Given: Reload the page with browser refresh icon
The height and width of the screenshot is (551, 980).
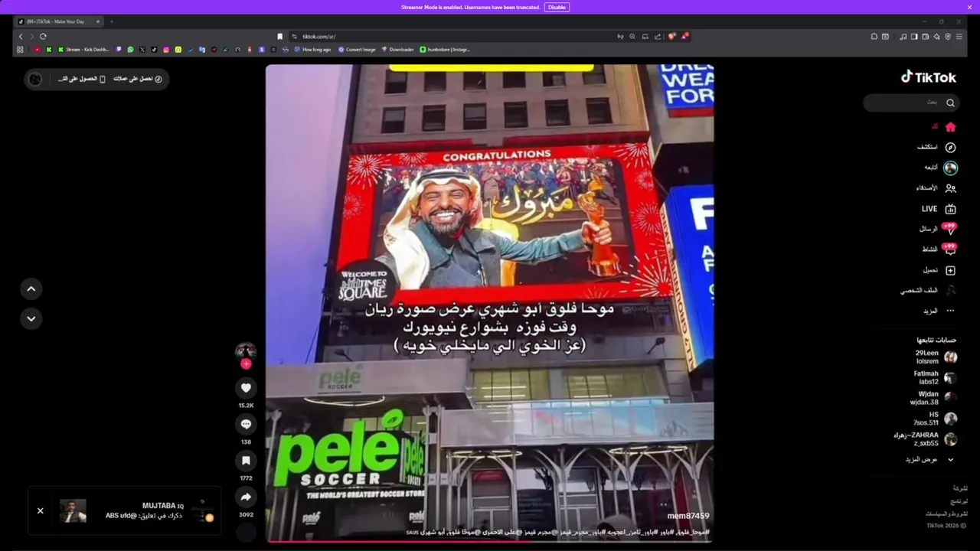Looking at the screenshot, I should [43, 36].
